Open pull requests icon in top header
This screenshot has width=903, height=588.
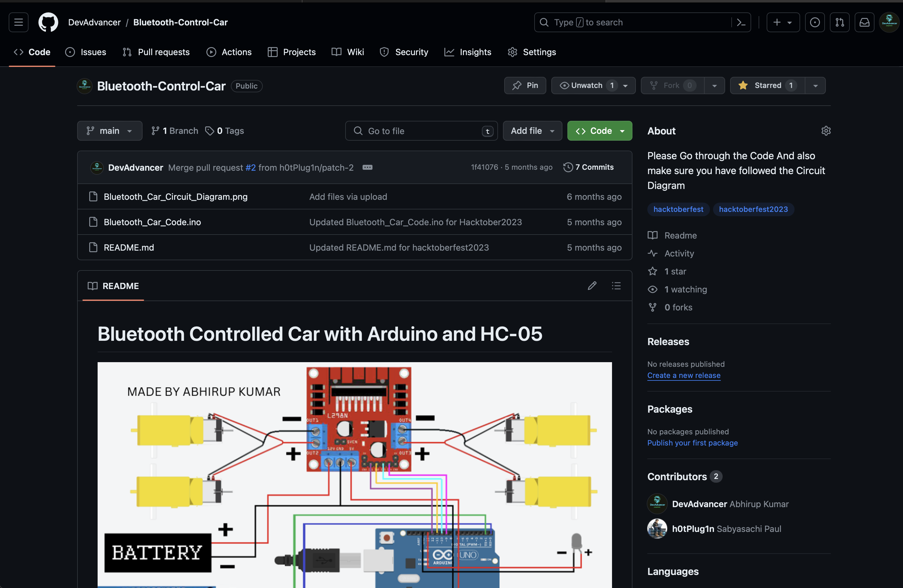[x=839, y=22]
